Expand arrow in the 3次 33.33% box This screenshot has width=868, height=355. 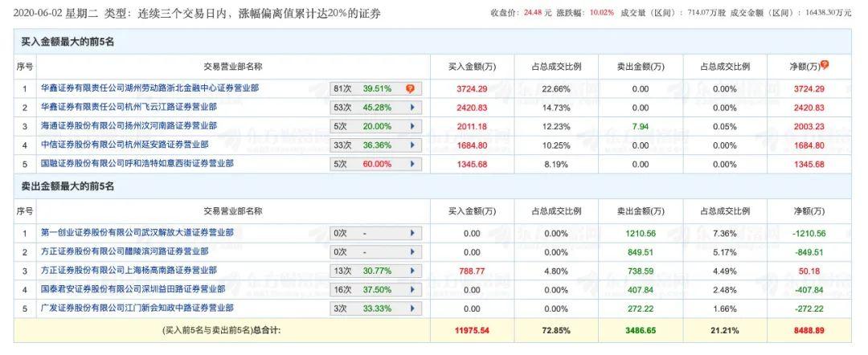point(412,308)
